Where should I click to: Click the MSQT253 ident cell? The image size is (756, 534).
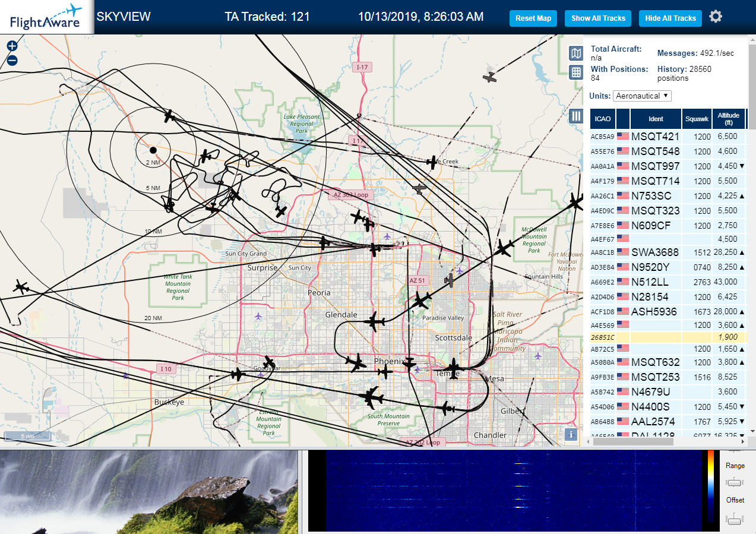(x=656, y=377)
